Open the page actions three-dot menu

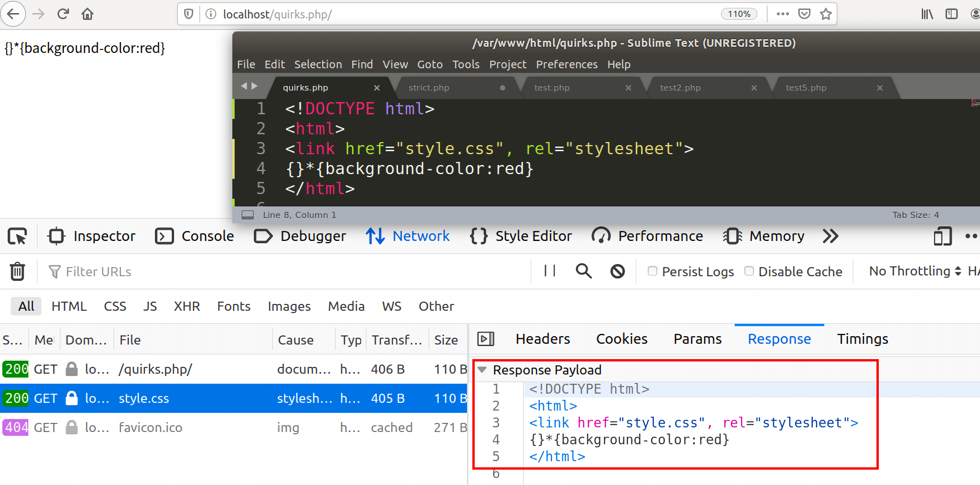(x=783, y=14)
